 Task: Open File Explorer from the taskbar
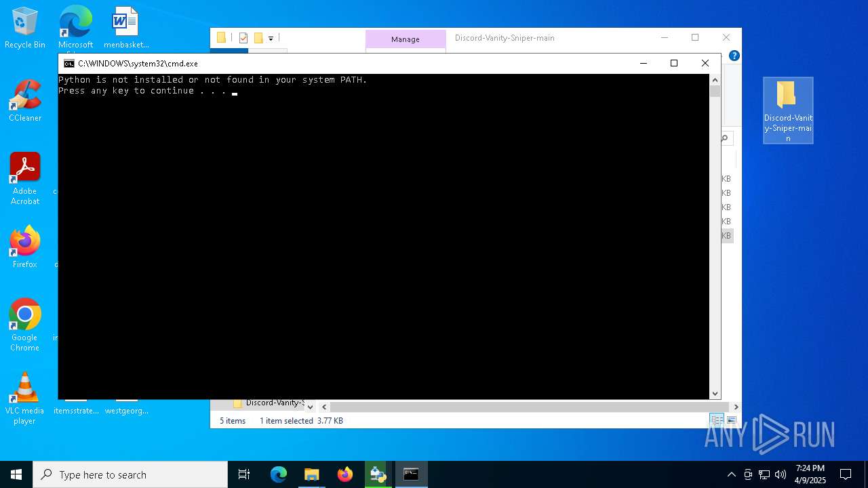[x=311, y=474]
